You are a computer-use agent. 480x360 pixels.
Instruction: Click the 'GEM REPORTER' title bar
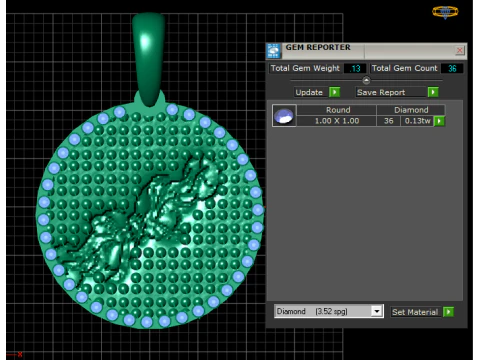point(366,51)
